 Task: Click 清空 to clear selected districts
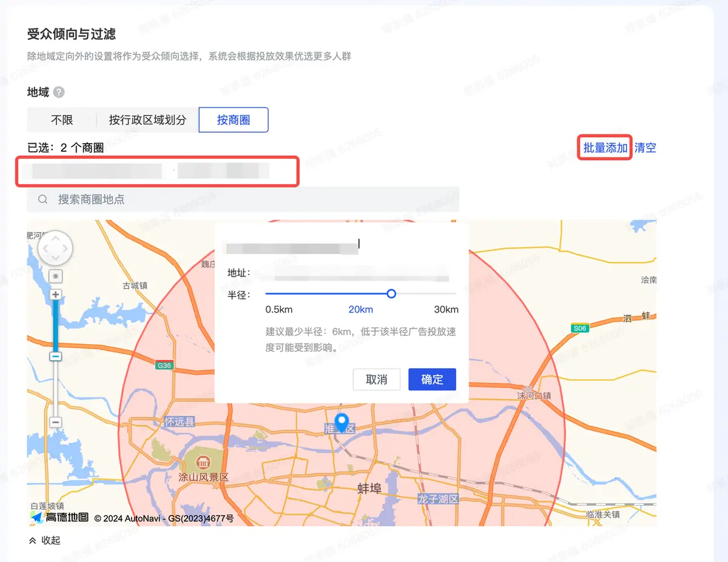(x=645, y=147)
